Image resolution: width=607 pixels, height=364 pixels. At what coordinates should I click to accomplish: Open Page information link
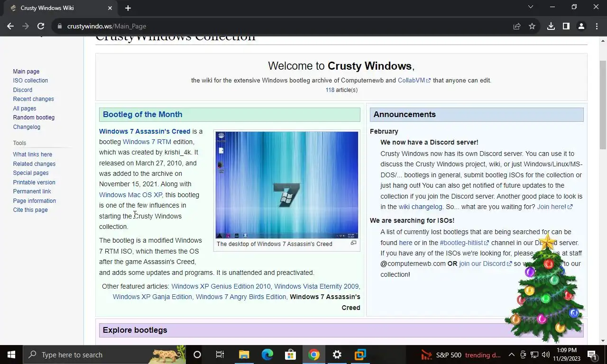pyautogui.click(x=35, y=200)
